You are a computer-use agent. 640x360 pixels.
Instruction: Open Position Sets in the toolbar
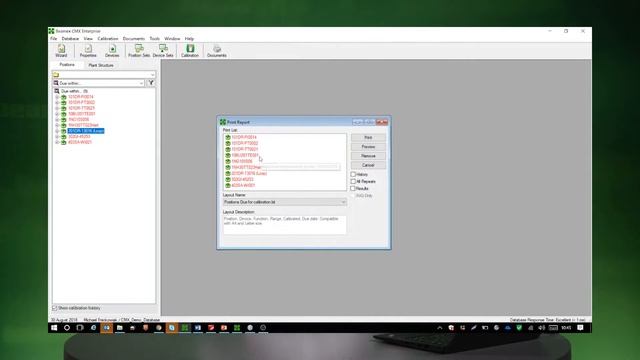[x=139, y=51]
